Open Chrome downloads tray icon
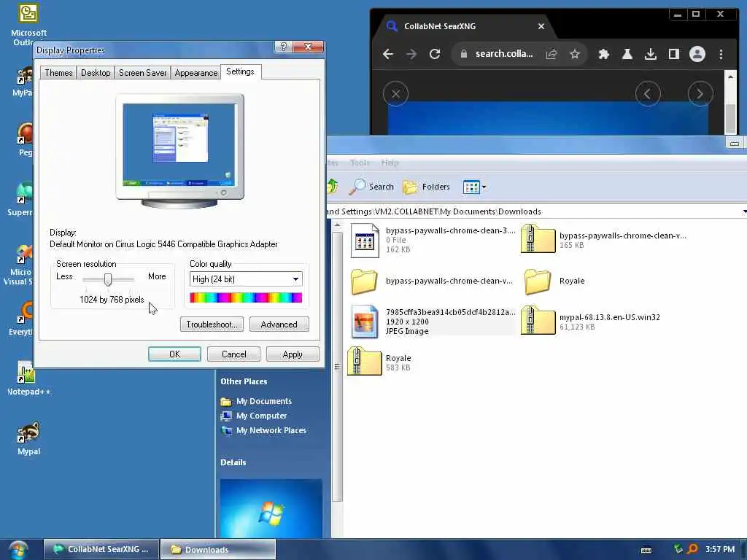Screen dimensions: 747x560 (650, 54)
